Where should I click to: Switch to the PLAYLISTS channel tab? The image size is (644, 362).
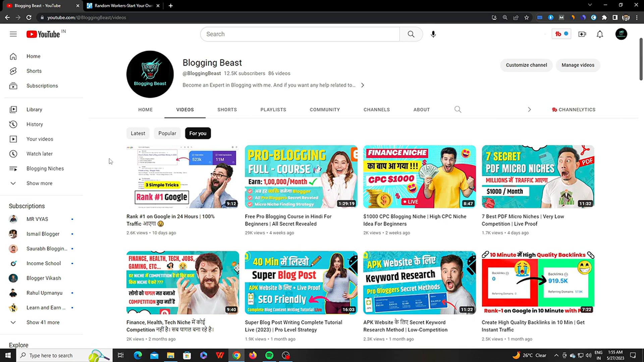click(273, 110)
